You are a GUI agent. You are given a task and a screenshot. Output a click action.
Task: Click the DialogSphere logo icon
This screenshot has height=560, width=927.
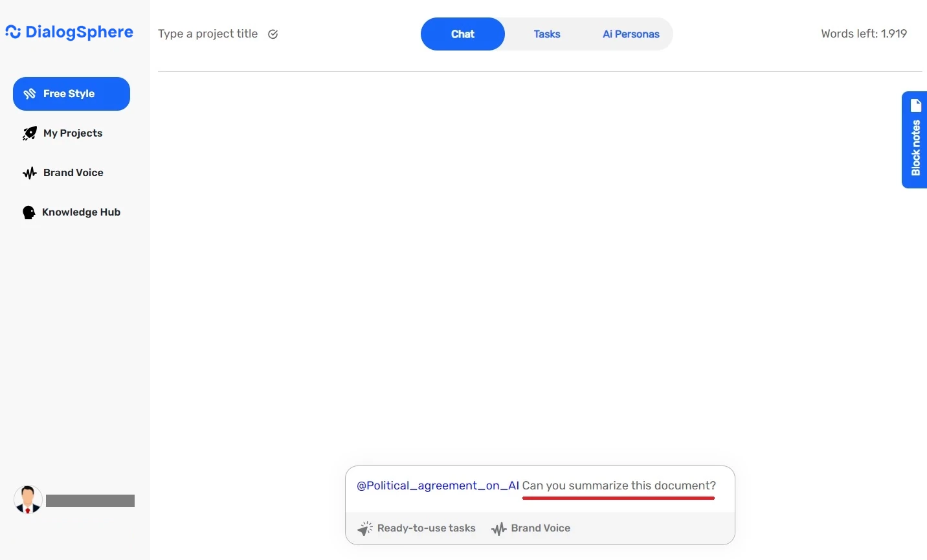(x=13, y=32)
